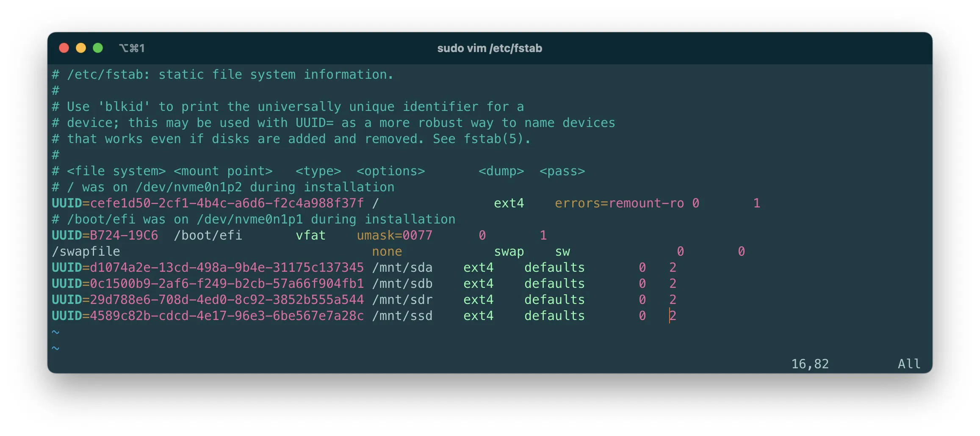Place cursor on /mnt/sdb mount point
The width and height of the screenshot is (980, 436).
pyautogui.click(x=402, y=284)
